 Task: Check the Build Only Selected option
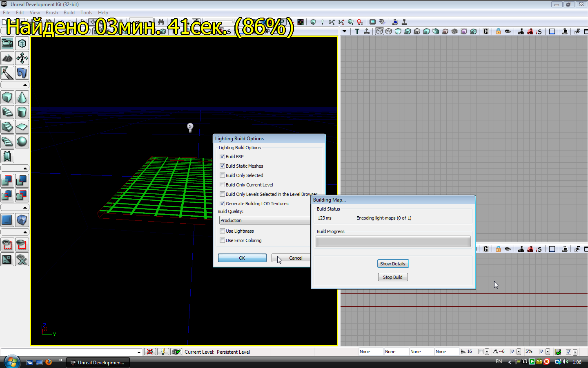tap(223, 175)
